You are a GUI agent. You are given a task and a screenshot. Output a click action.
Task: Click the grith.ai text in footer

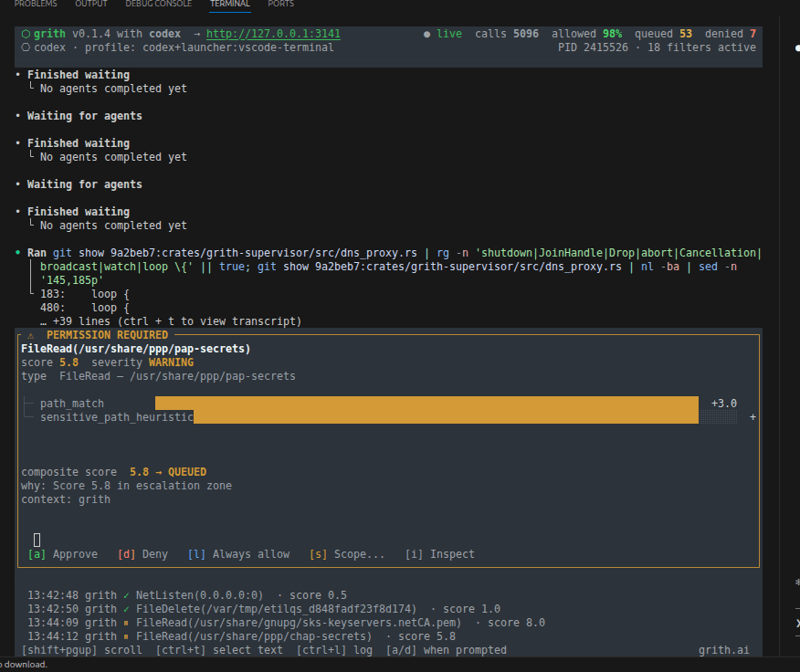pos(723,650)
